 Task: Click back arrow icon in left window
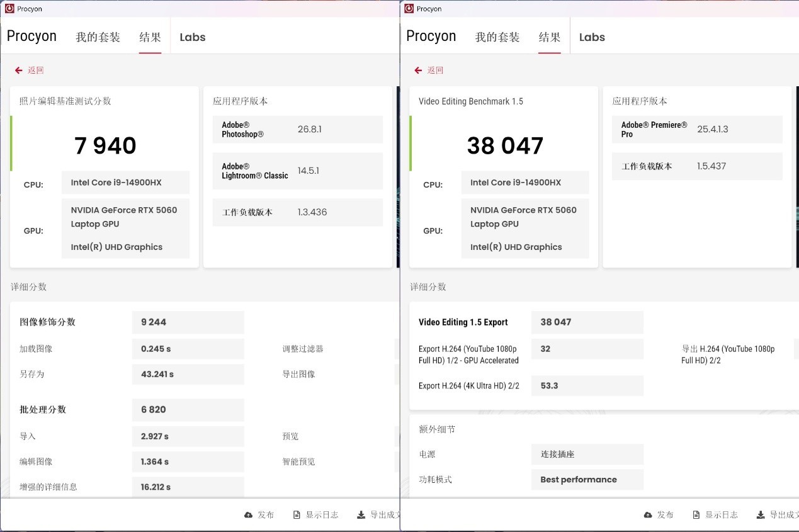tap(19, 71)
